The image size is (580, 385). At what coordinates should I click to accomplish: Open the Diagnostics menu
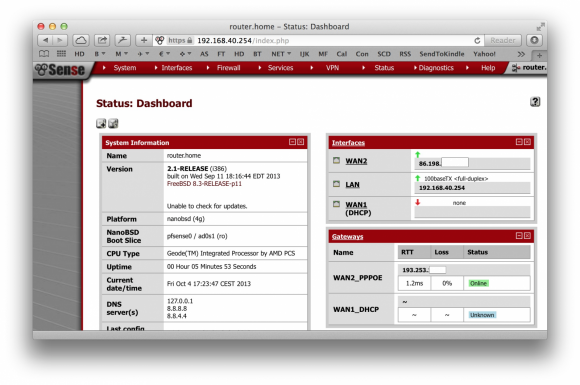point(436,68)
